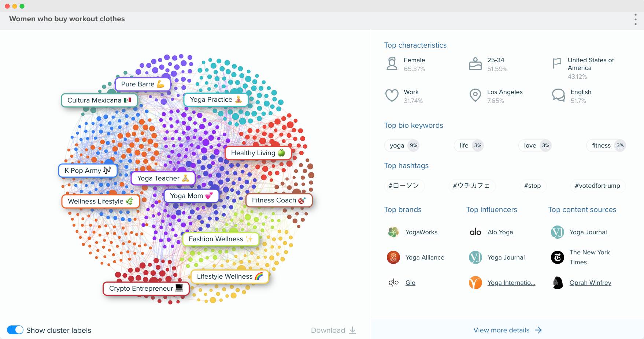This screenshot has width=644, height=339.
Task: Click the New York Times logo icon
Action: pos(557,257)
